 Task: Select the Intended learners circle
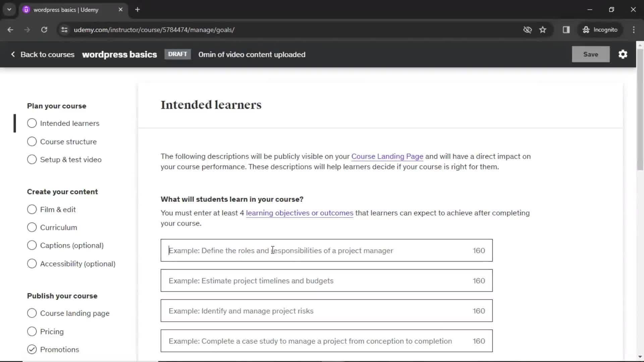click(x=32, y=123)
